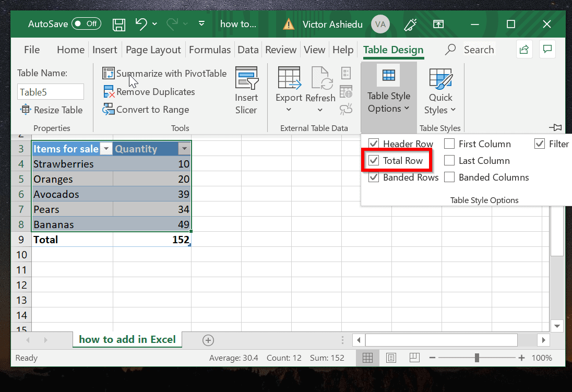Uncheck the Header Row checkbox
The height and width of the screenshot is (392, 572).
[x=374, y=144]
